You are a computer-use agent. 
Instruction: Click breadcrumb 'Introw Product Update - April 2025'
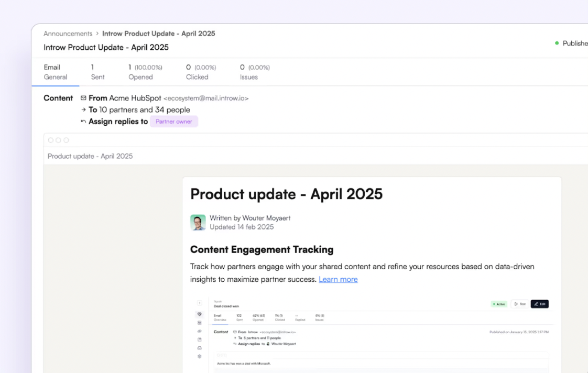pyautogui.click(x=159, y=34)
